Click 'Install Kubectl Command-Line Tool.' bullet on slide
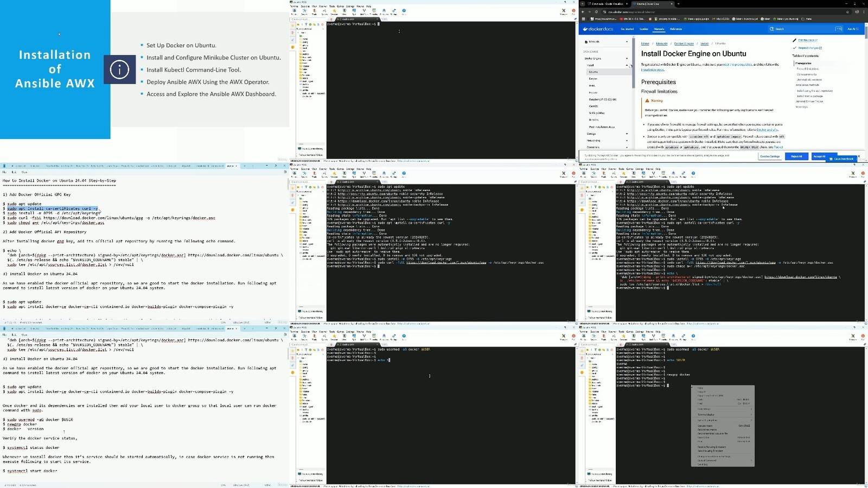The image size is (868, 488). pyautogui.click(x=194, y=70)
